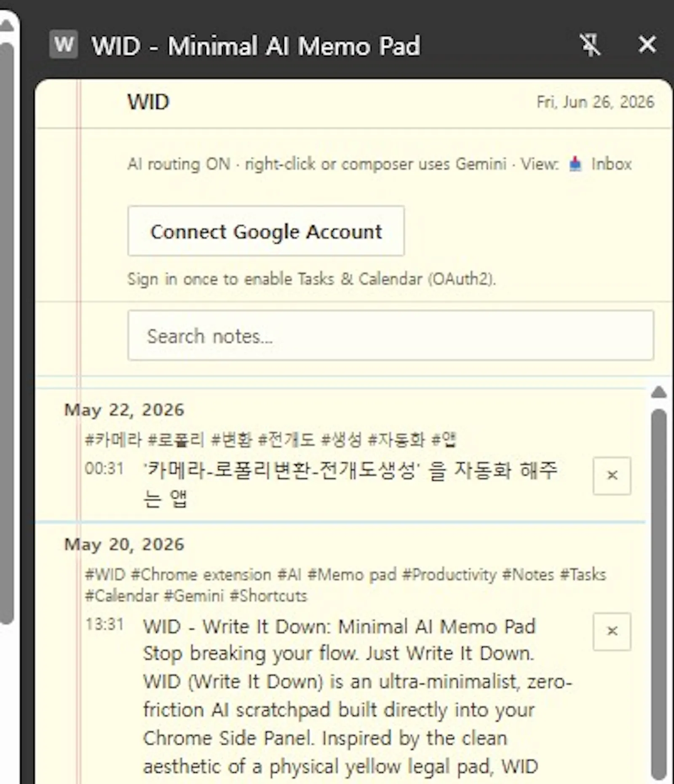Click the WID extension logo icon

pos(64,44)
